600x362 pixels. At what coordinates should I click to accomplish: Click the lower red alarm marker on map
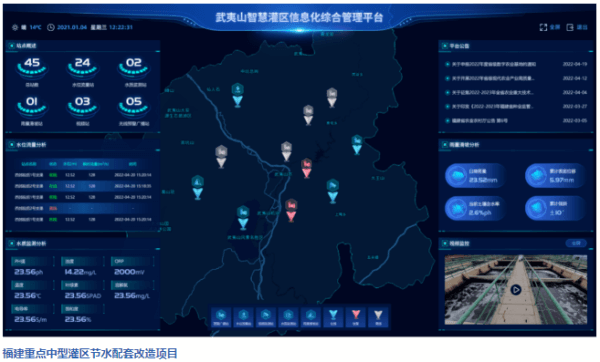click(291, 210)
